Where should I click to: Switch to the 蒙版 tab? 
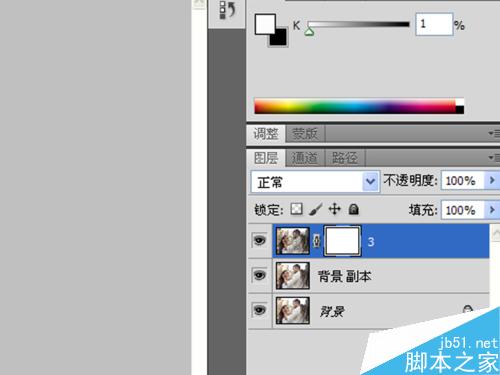coord(305,134)
